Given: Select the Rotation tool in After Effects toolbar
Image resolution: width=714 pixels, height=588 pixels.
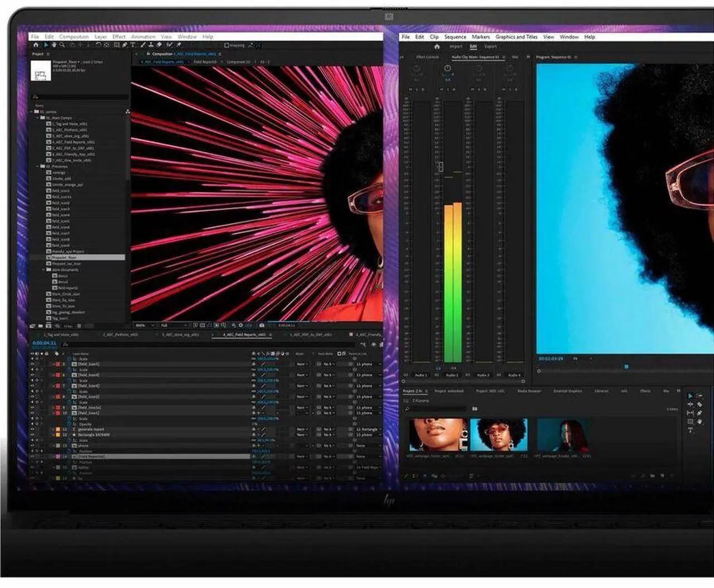Looking at the screenshot, I should pos(98,45).
